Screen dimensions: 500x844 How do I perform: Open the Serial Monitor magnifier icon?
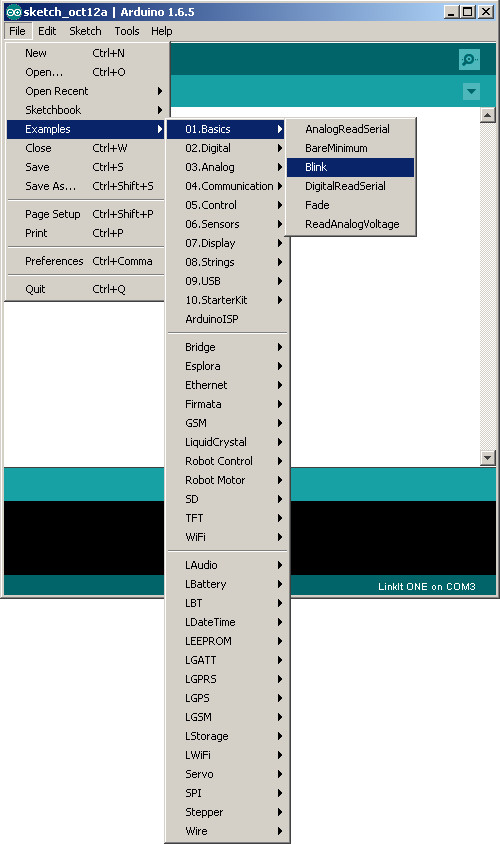click(x=469, y=59)
